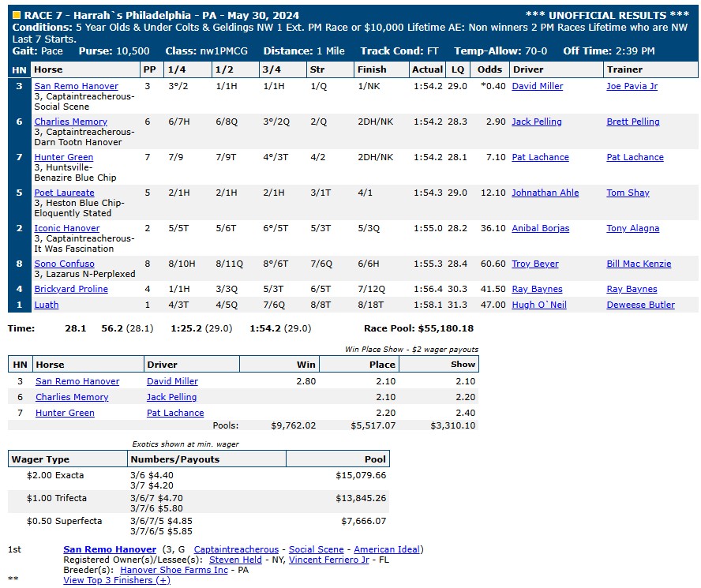
Task: Open driver David Miller's profile in results table
Action: click(538, 86)
